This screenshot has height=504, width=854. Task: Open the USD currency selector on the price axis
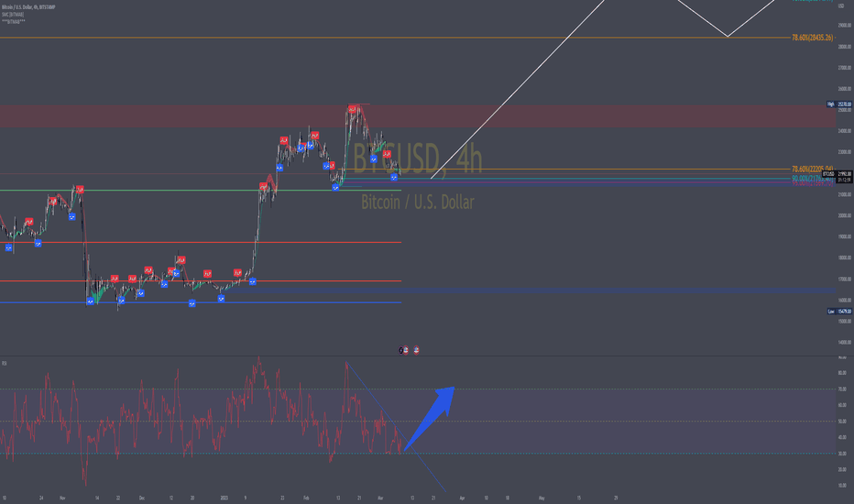coord(841,6)
